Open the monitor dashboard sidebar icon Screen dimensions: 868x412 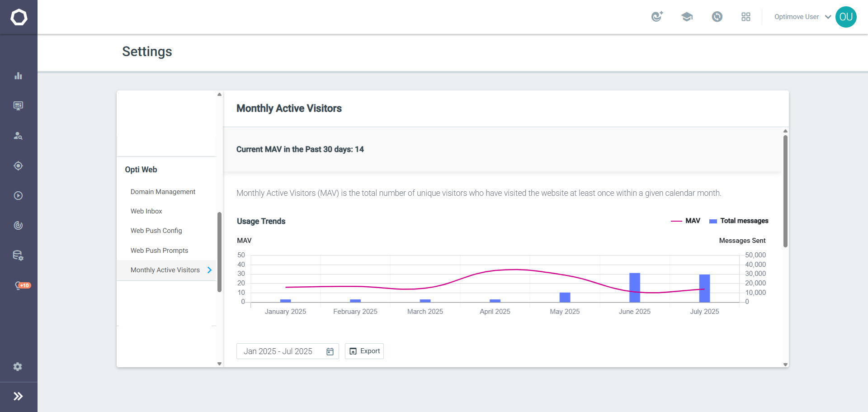coord(18,106)
